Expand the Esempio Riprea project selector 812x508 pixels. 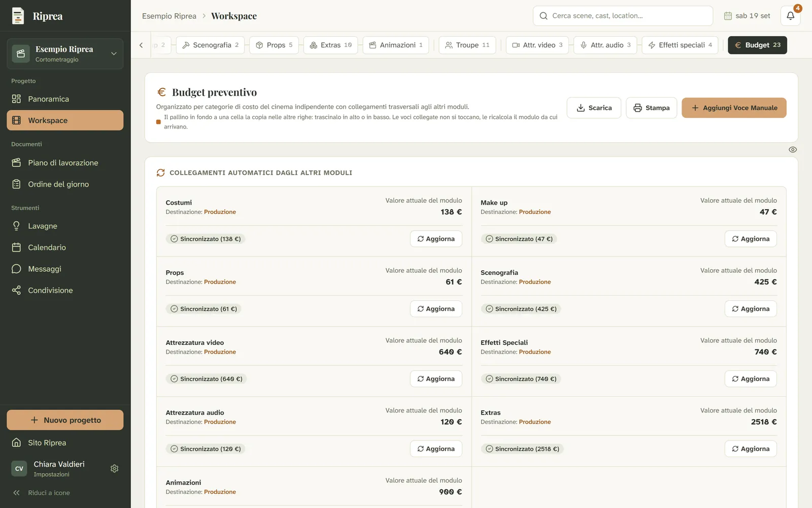point(65,54)
